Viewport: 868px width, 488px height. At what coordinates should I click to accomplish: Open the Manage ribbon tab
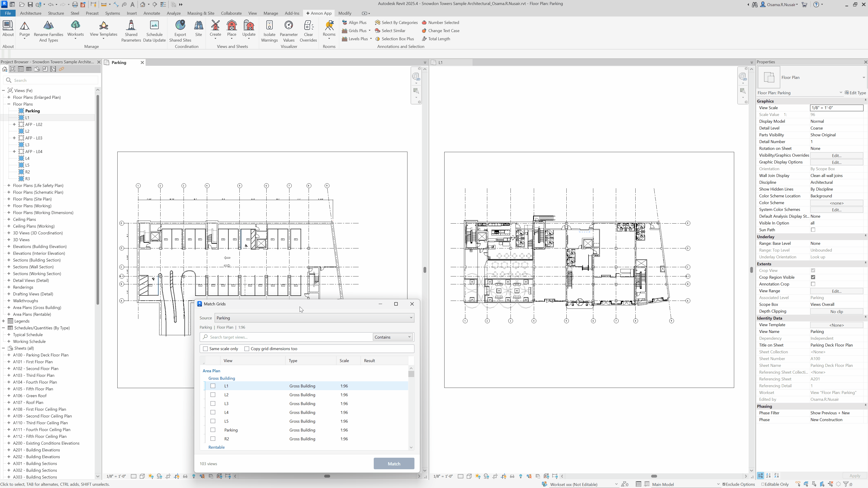(x=271, y=13)
